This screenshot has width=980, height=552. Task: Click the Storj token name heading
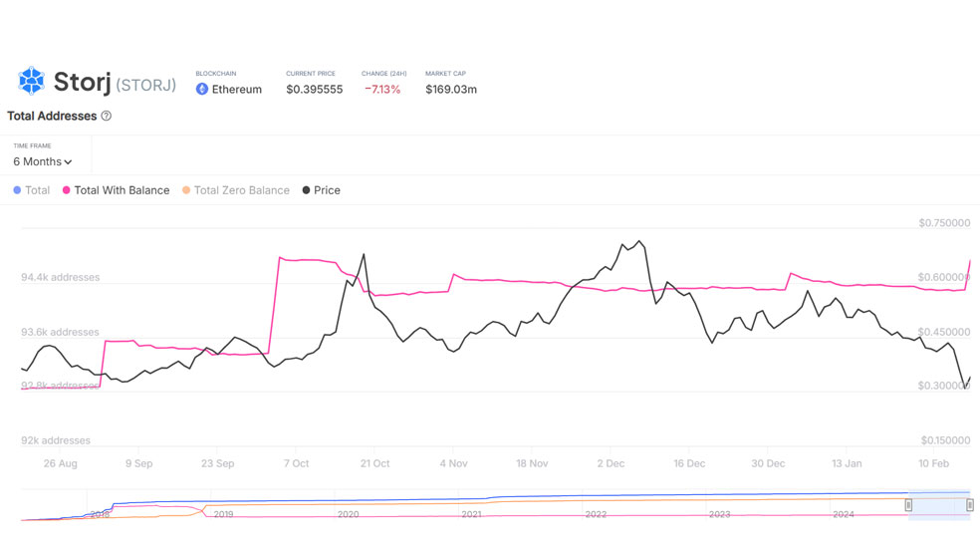click(x=82, y=82)
